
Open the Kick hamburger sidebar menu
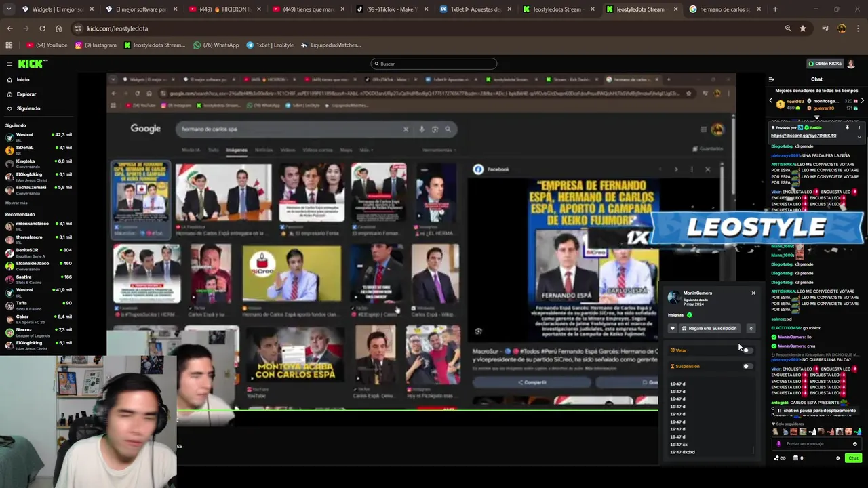click(9, 64)
